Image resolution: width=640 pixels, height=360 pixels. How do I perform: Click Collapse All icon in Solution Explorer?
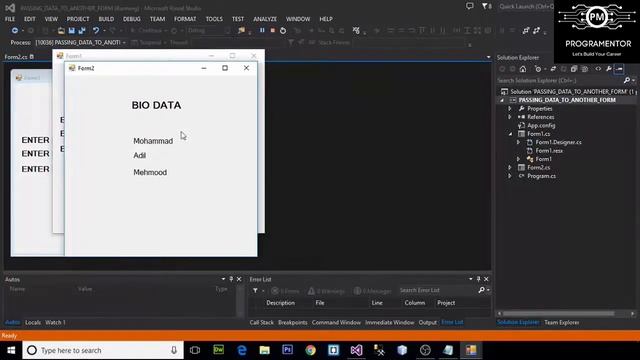(x=574, y=69)
